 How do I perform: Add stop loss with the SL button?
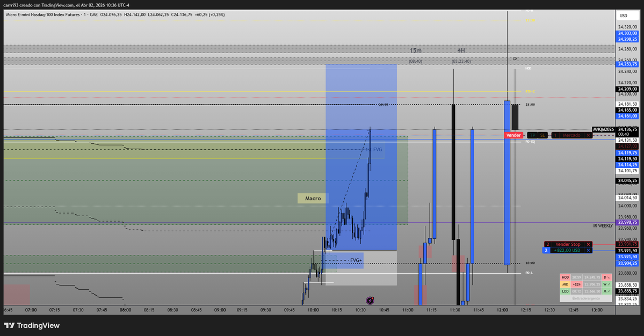click(x=542, y=135)
